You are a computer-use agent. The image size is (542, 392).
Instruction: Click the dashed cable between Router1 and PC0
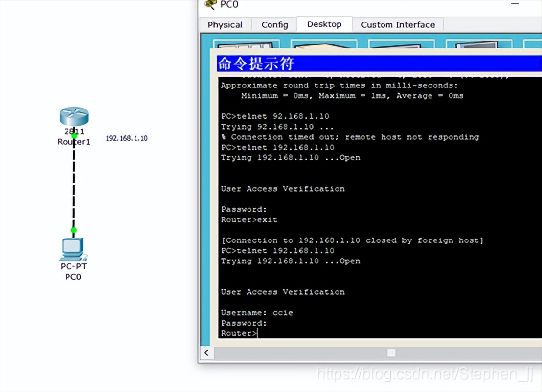pyautogui.click(x=74, y=183)
